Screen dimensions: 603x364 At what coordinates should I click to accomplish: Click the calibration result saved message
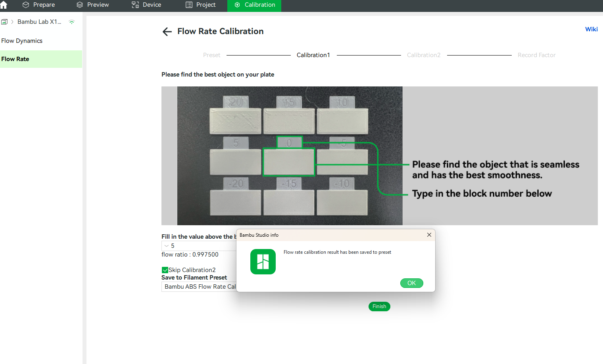coord(337,252)
